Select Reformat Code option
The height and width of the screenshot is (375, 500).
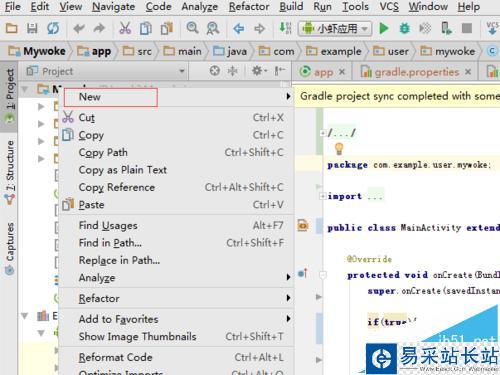point(177,357)
